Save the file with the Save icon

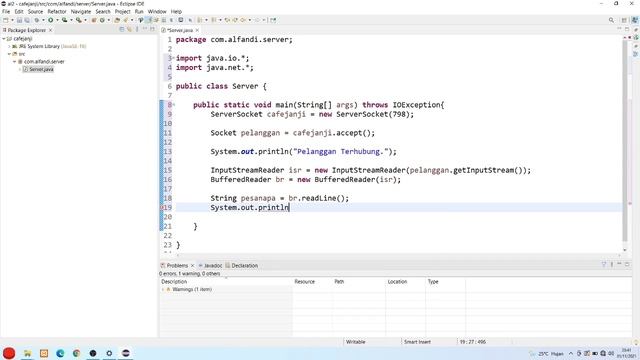click(x=19, y=20)
